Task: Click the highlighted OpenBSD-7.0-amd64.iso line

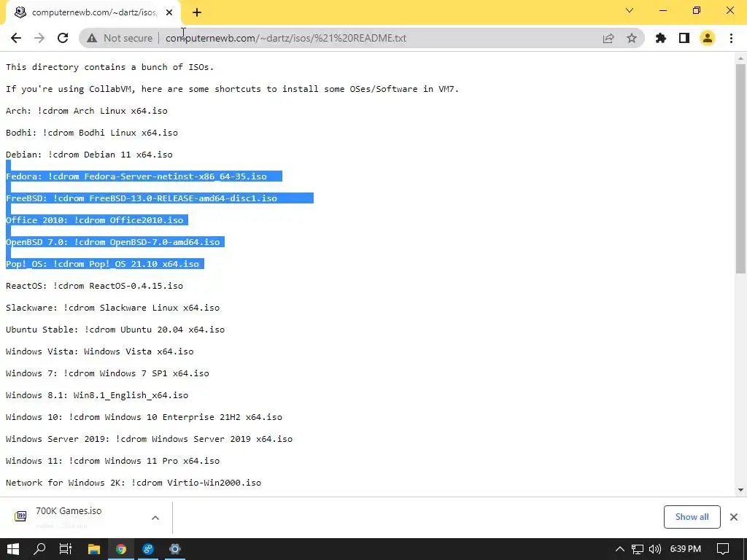Action: tap(113, 242)
